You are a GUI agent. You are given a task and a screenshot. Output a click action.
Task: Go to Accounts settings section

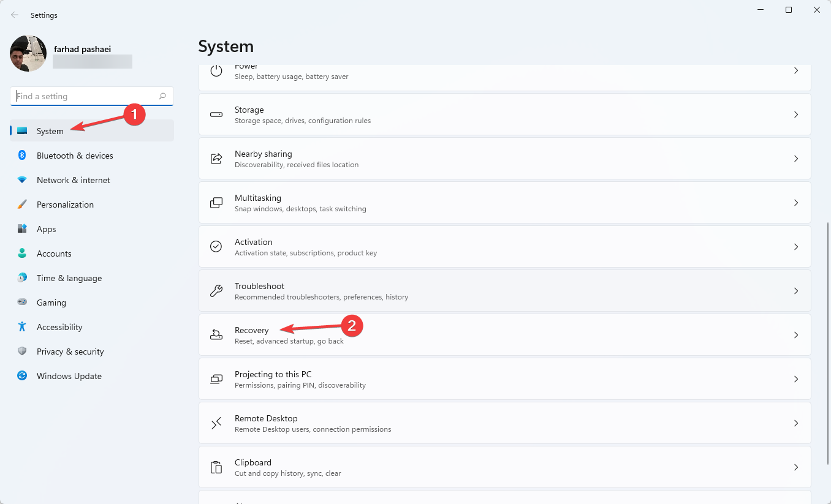point(54,254)
